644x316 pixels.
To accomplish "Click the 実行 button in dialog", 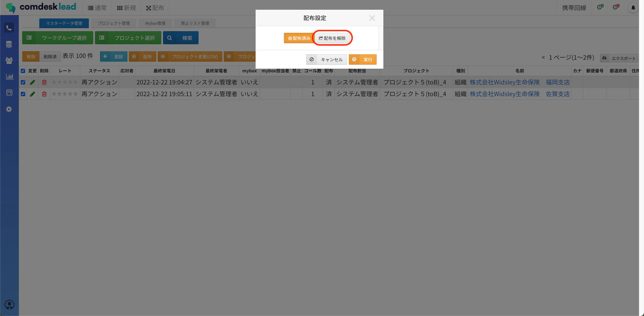I will (x=363, y=60).
